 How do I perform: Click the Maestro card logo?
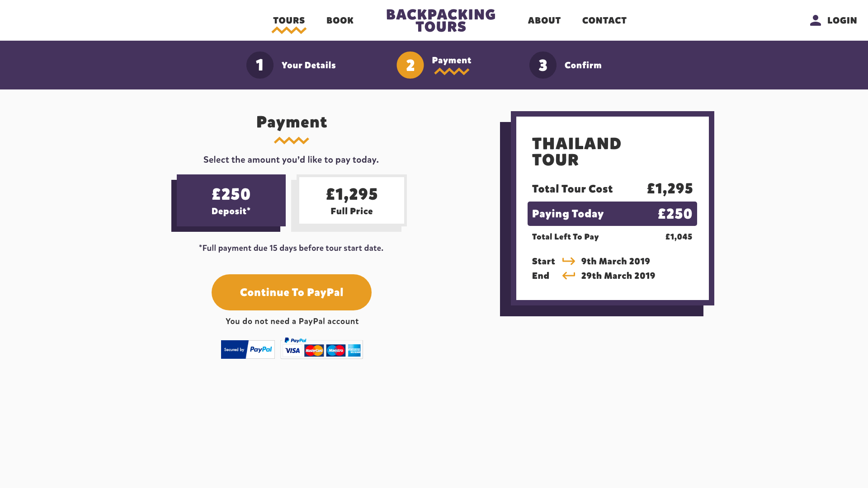(x=336, y=351)
